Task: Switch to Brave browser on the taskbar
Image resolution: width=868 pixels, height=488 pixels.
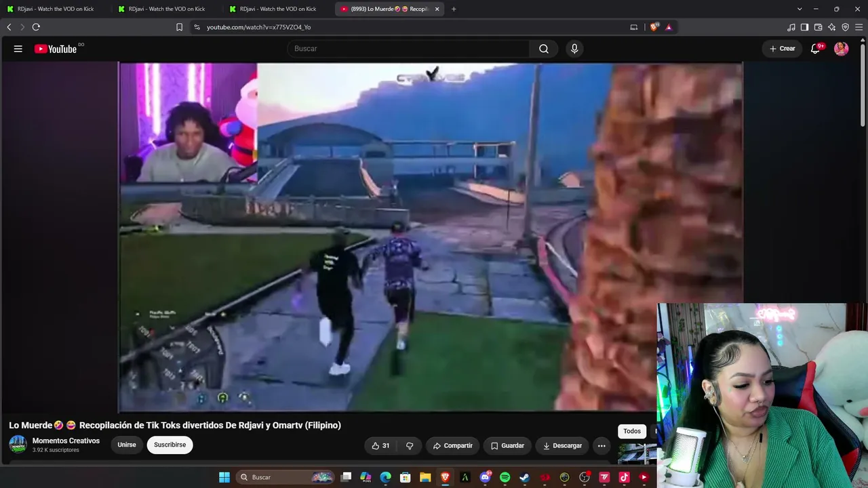Action: 446,477
